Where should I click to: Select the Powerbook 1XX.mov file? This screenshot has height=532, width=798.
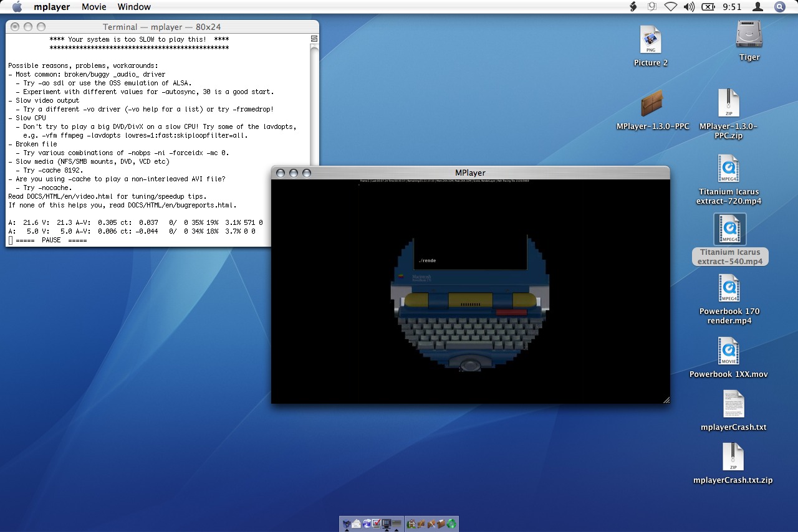pos(728,351)
